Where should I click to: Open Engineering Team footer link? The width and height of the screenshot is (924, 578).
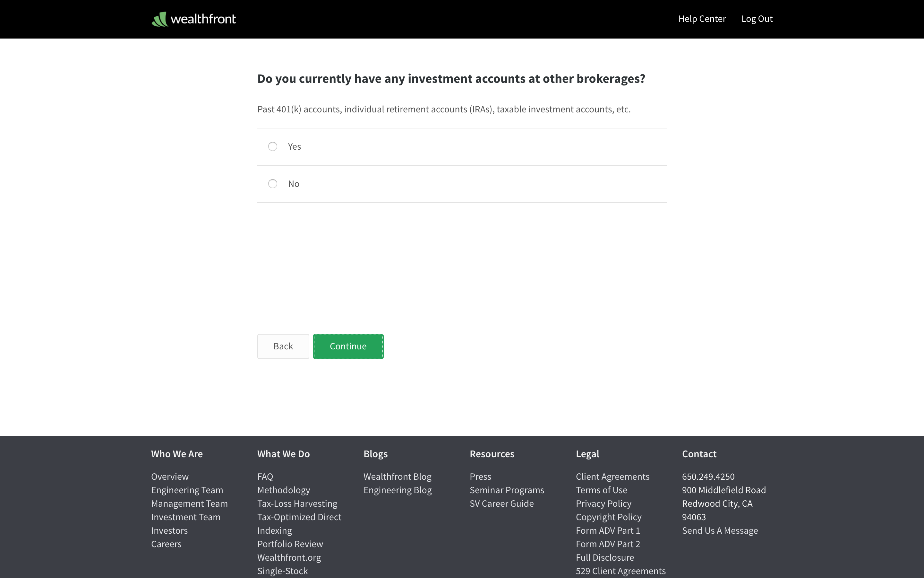coord(187,490)
